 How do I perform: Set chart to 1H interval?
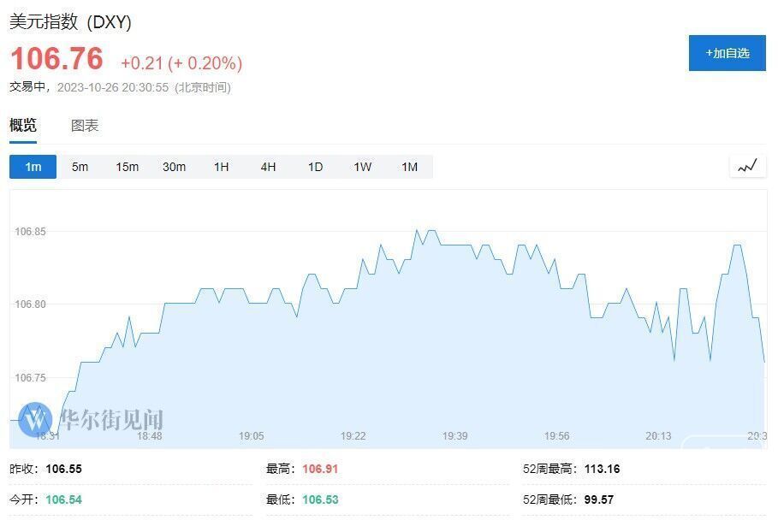point(221,167)
